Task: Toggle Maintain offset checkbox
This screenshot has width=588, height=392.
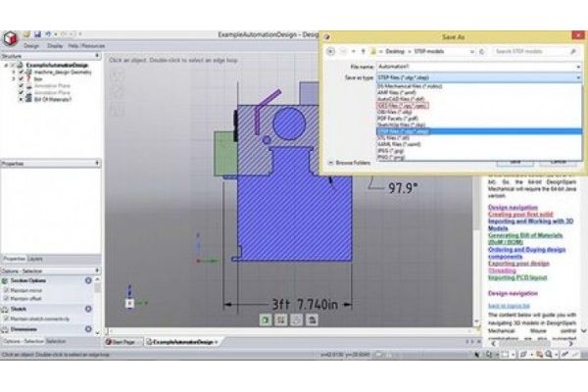Action: coord(6,299)
